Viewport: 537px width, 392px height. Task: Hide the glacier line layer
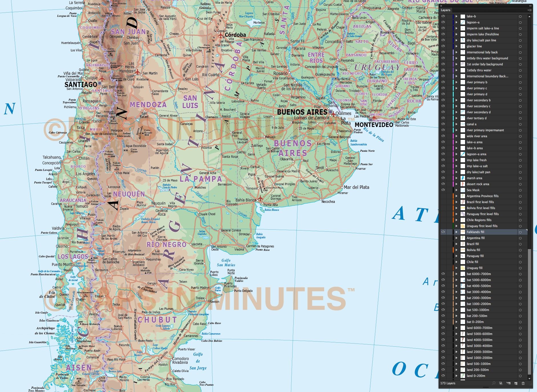coord(443,46)
